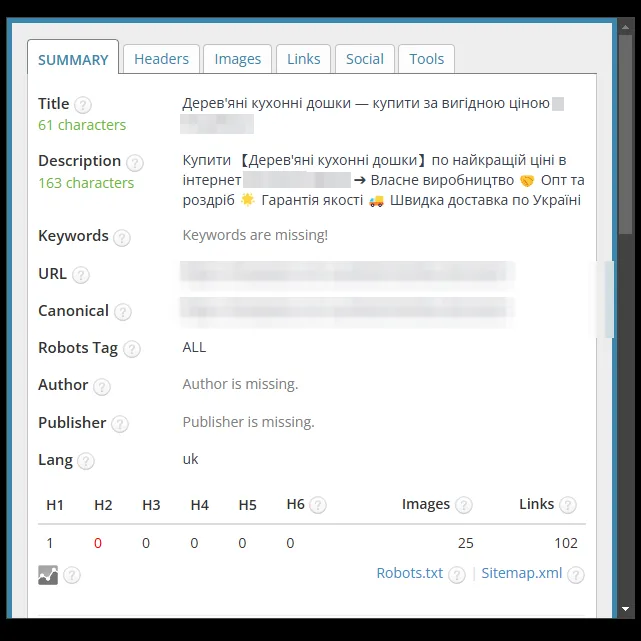This screenshot has height=641, width=641.
Task: Open the Links tab
Action: coord(303,59)
